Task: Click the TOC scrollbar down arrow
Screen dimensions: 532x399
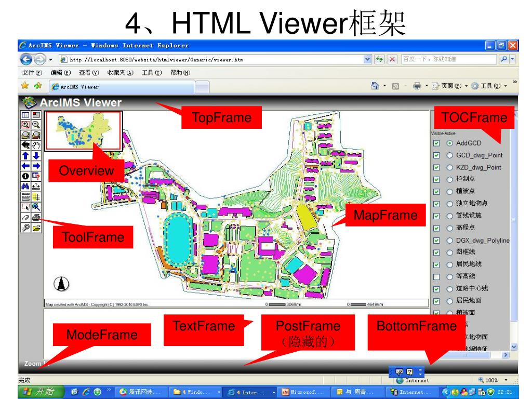Action: point(514,347)
